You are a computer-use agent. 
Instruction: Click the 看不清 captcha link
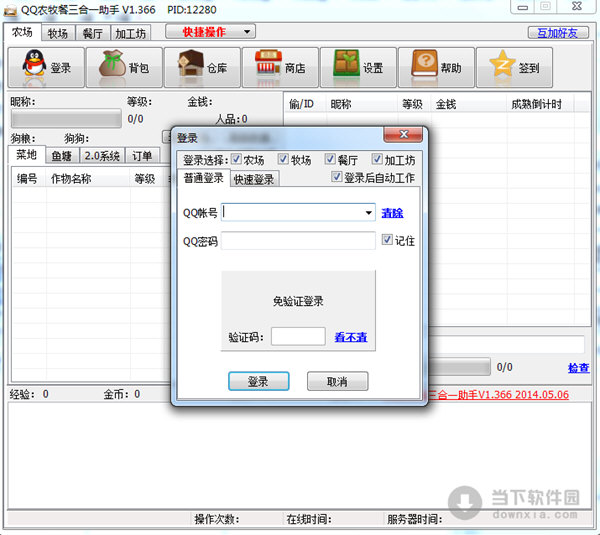351,337
